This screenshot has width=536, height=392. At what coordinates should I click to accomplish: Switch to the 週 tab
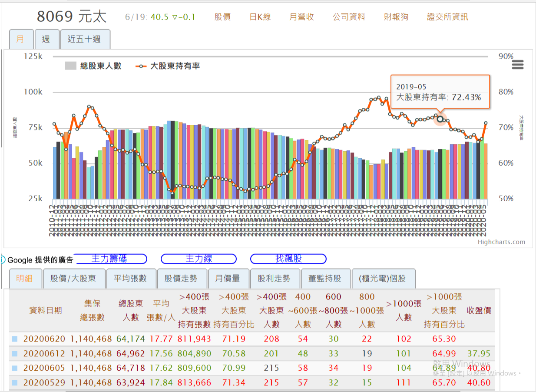[47, 39]
